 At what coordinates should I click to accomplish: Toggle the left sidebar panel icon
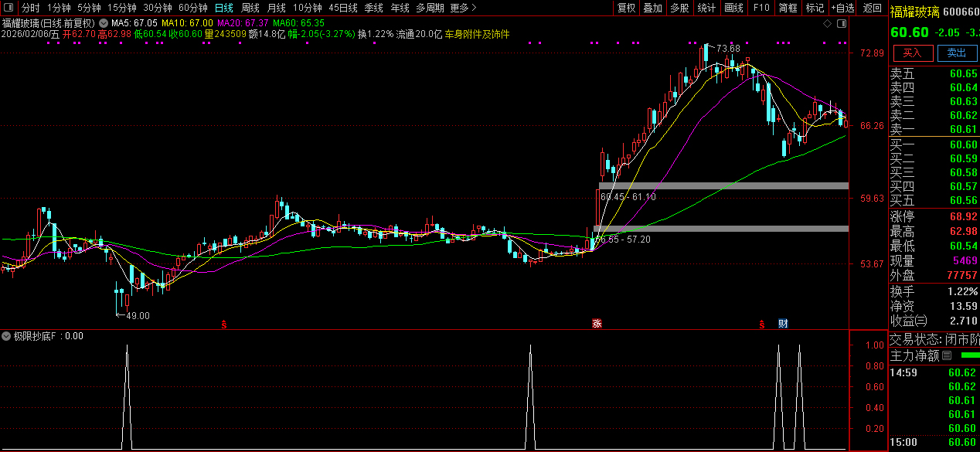pyautogui.click(x=9, y=8)
